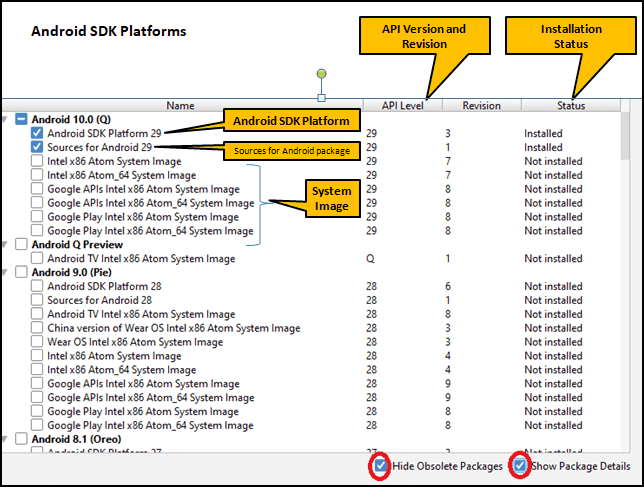644x487 pixels.
Task: Click revision 6 of Android SDK Platform 28
Action: coord(448,286)
